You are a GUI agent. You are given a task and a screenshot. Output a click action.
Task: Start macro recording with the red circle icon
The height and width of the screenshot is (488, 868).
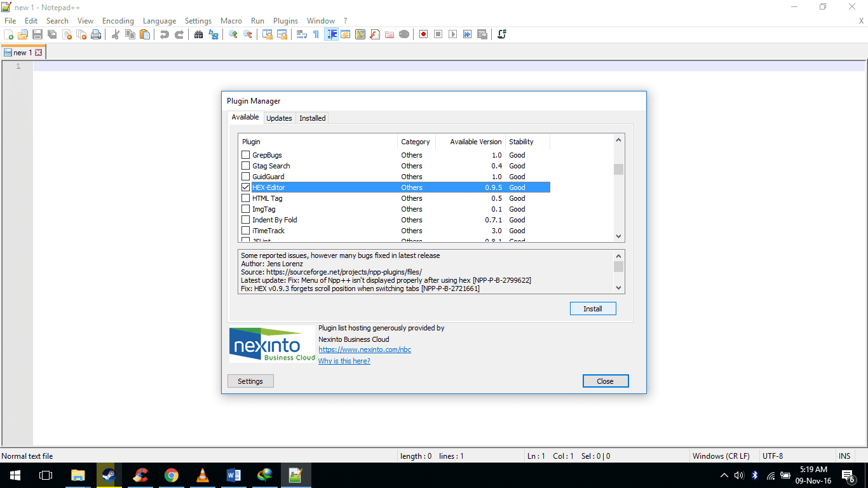pyautogui.click(x=423, y=34)
